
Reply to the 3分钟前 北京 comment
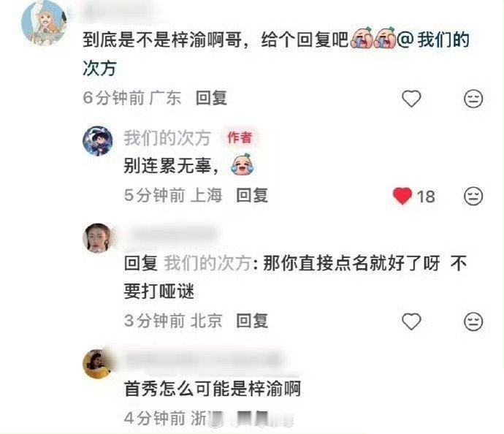click(252, 321)
